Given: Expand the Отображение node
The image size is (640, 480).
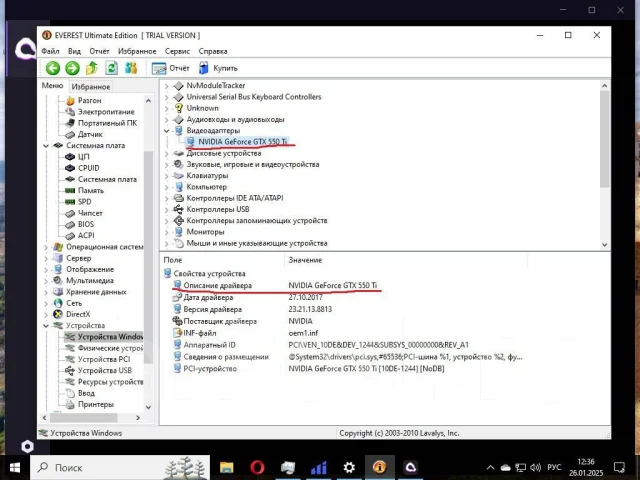Looking at the screenshot, I should (46, 269).
